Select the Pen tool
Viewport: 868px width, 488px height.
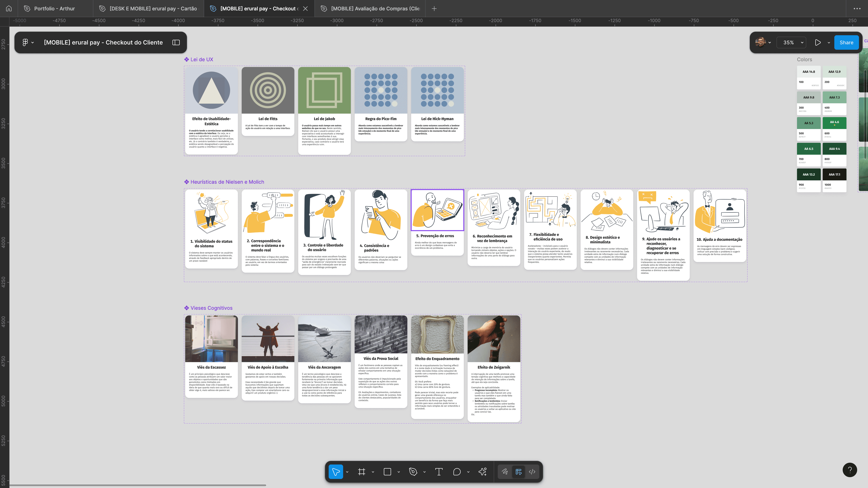pos(413,472)
